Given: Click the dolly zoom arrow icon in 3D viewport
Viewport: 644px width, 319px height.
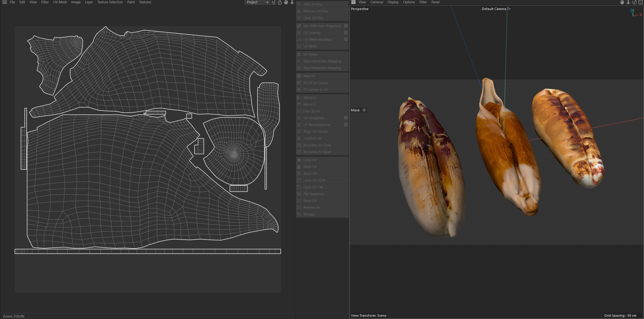Looking at the screenshot, I should click(x=628, y=2).
